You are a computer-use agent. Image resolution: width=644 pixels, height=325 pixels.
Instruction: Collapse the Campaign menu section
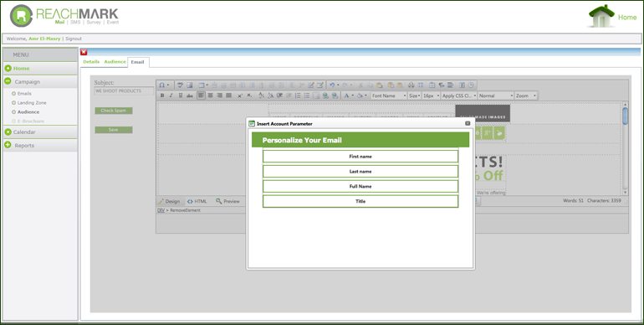(x=8, y=81)
